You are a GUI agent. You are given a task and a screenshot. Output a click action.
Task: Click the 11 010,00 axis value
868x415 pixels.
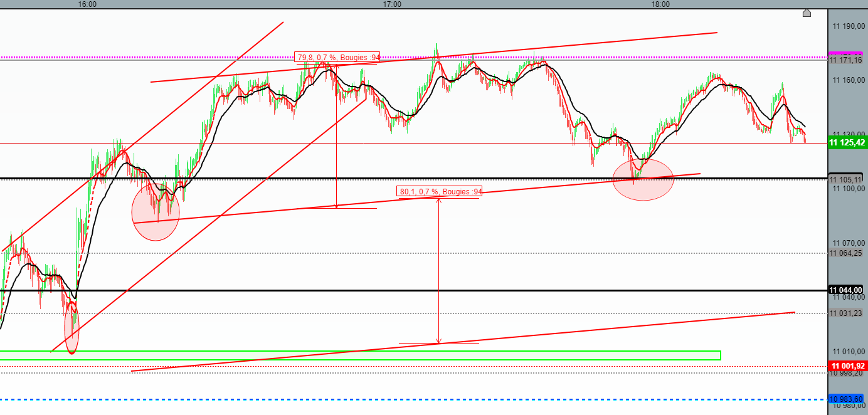click(849, 352)
